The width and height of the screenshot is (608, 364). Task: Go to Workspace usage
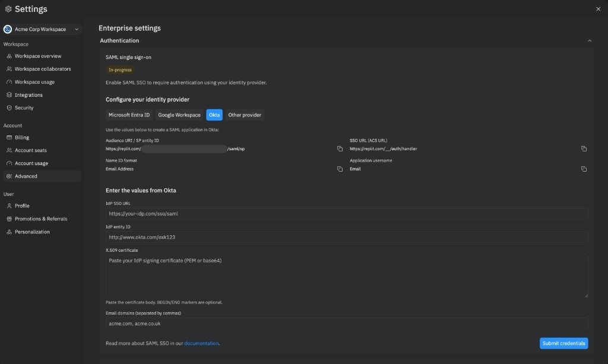tap(42, 82)
